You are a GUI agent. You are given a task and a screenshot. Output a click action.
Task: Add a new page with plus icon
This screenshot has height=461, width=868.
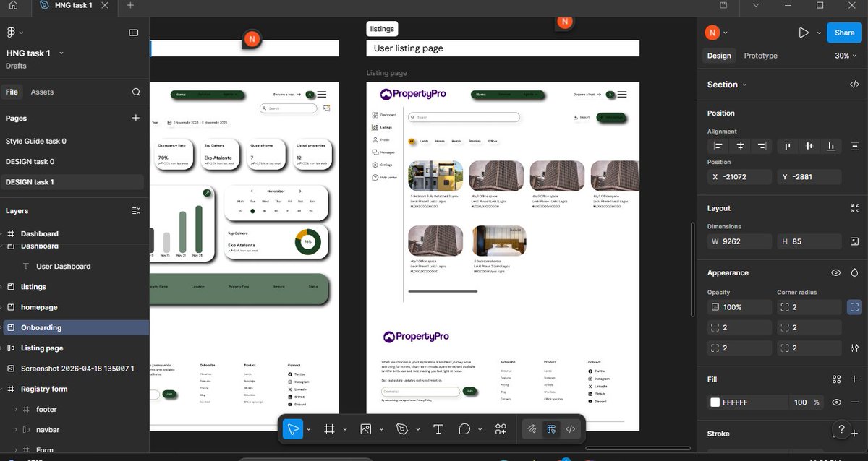(136, 118)
